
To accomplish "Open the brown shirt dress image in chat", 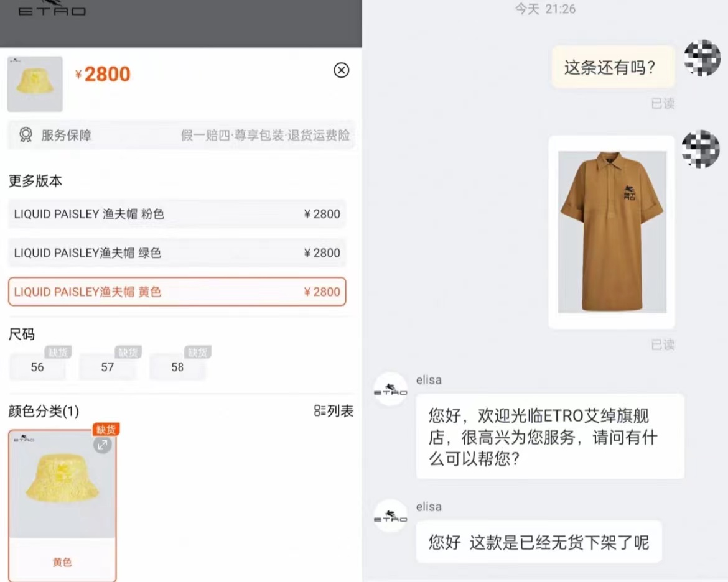I will point(612,232).
